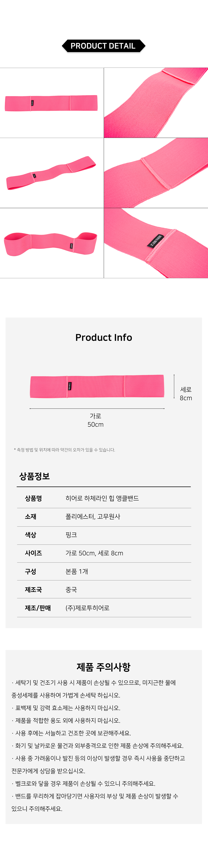The height and width of the screenshot is (868, 208).
Task: Open the twisted pink band photo
Action: (x=51, y=173)
